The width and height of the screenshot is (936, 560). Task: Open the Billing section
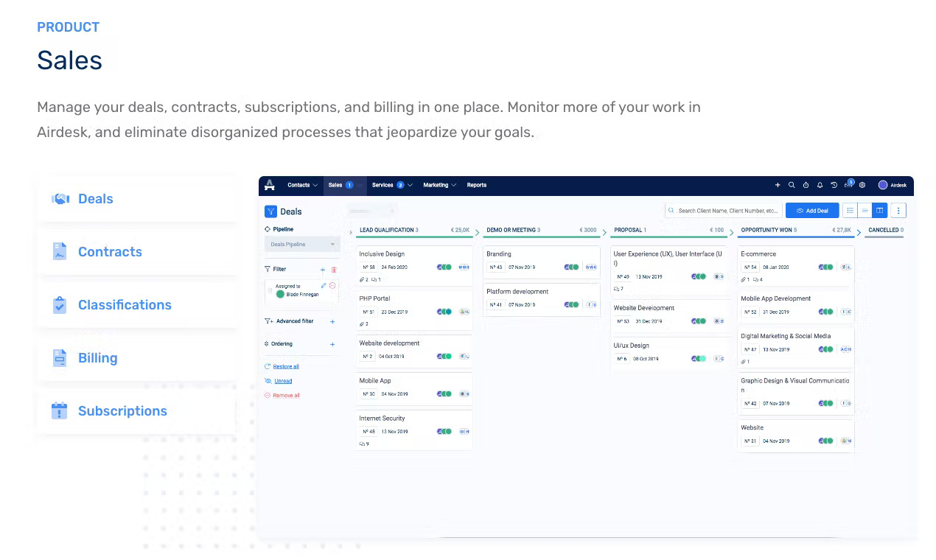click(x=60, y=357)
